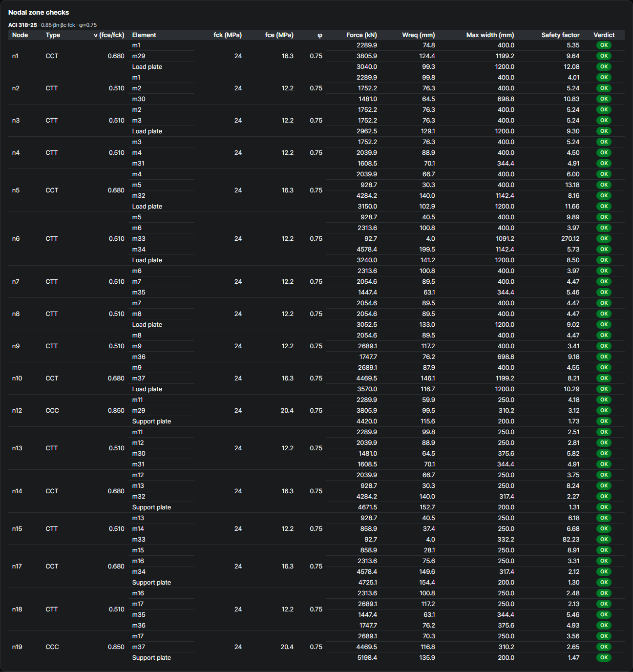Select the "ACI 318-25" code label

point(22,25)
